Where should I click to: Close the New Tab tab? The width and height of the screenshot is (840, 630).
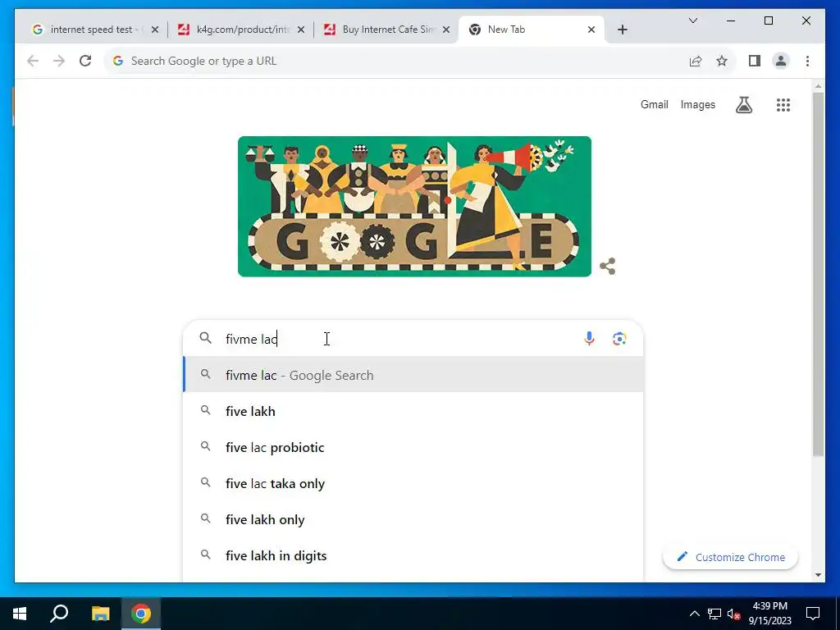(591, 30)
